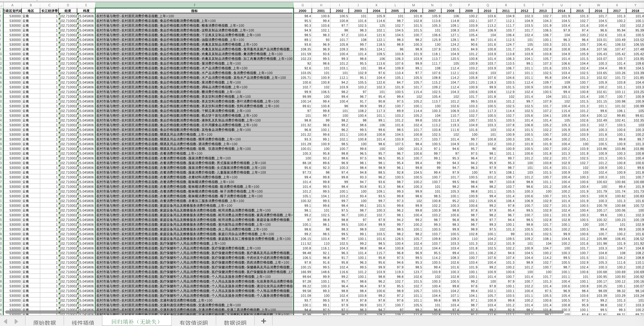Select the 2000 year header cell
Viewport: 644px width, 326px height.
tap(303, 11)
